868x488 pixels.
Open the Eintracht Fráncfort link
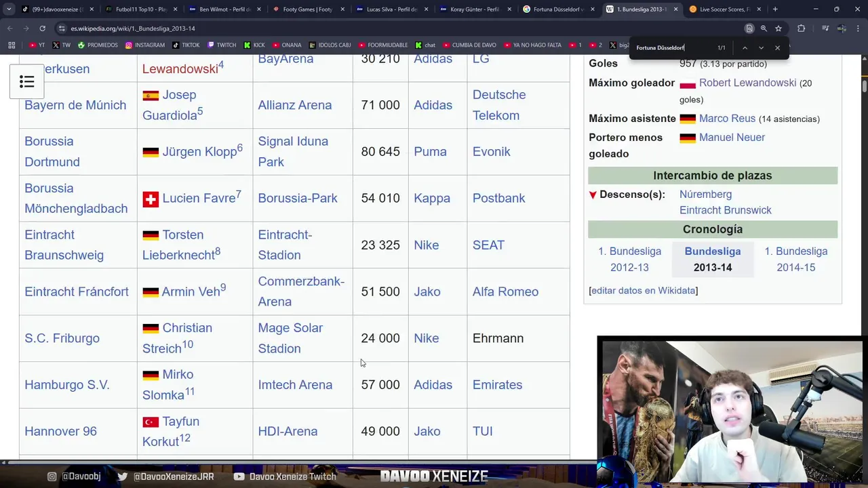coord(77,291)
